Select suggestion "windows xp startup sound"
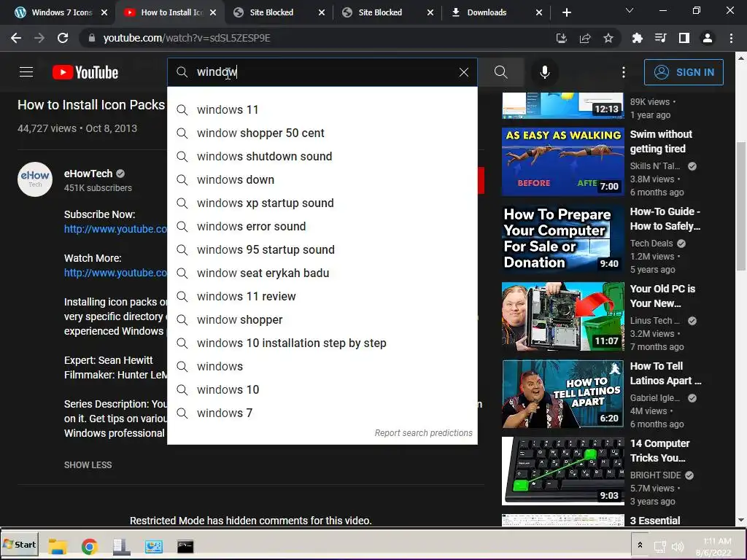This screenshot has height=560, width=747. tap(322, 203)
